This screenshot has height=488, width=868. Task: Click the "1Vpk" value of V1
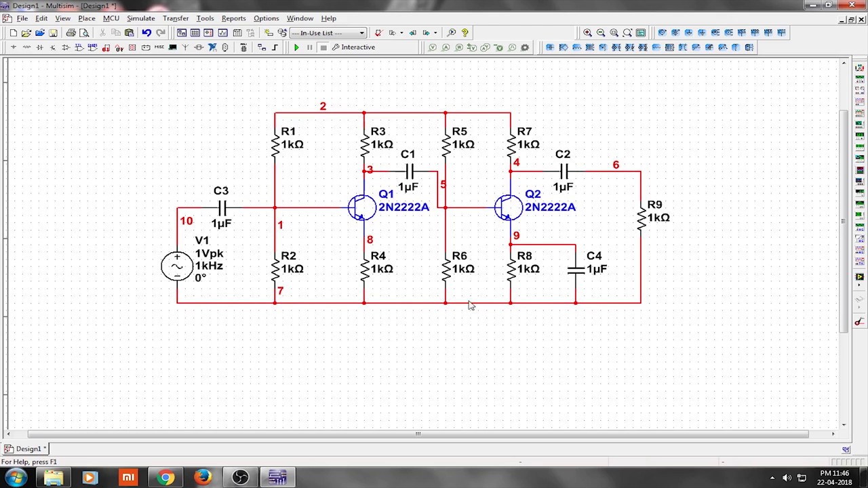[x=209, y=253]
